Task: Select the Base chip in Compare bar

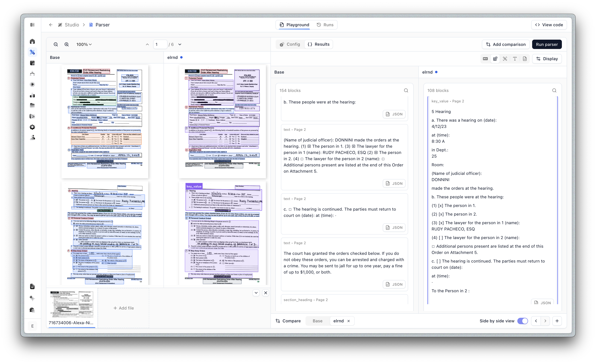Action: pos(318,321)
